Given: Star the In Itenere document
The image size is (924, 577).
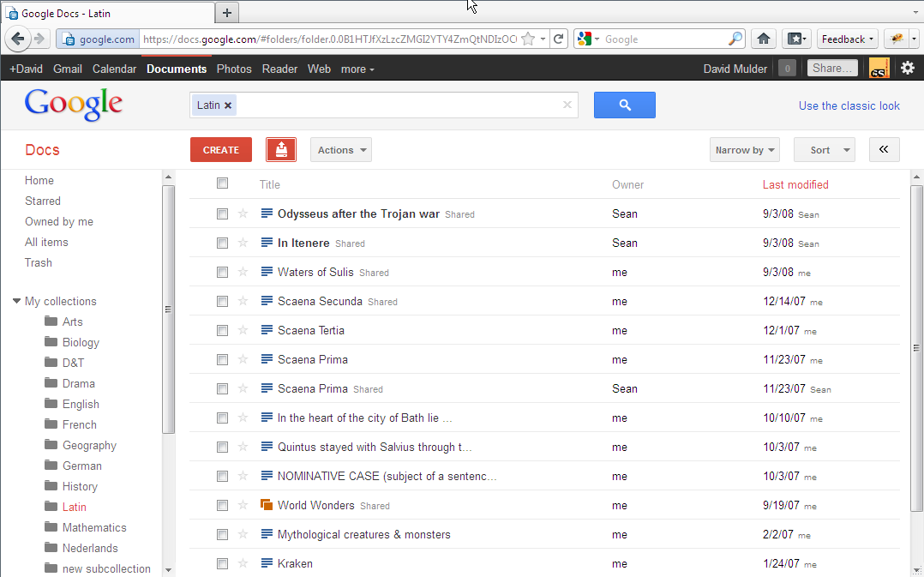Looking at the screenshot, I should tap(243, 243).
